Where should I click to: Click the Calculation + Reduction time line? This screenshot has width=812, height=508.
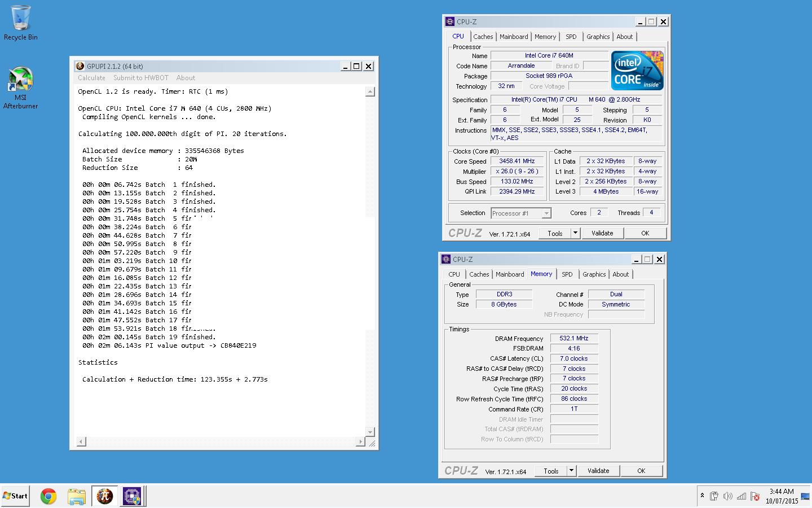coord(175,379)
